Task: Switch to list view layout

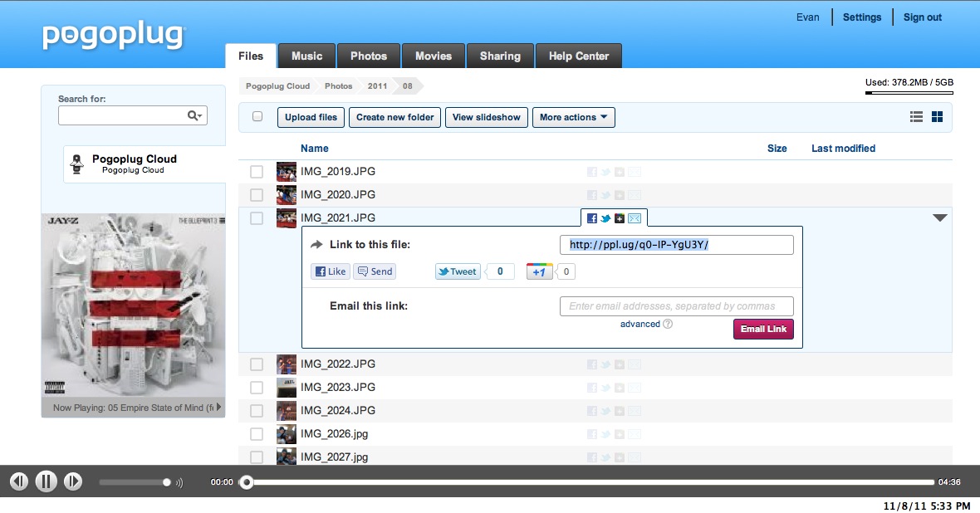Action: pos(917,117)
